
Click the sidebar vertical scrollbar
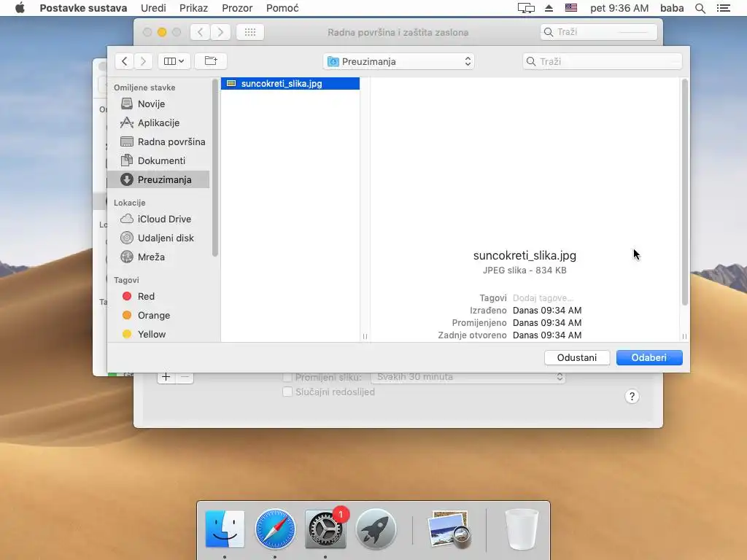tap(215, 168)
